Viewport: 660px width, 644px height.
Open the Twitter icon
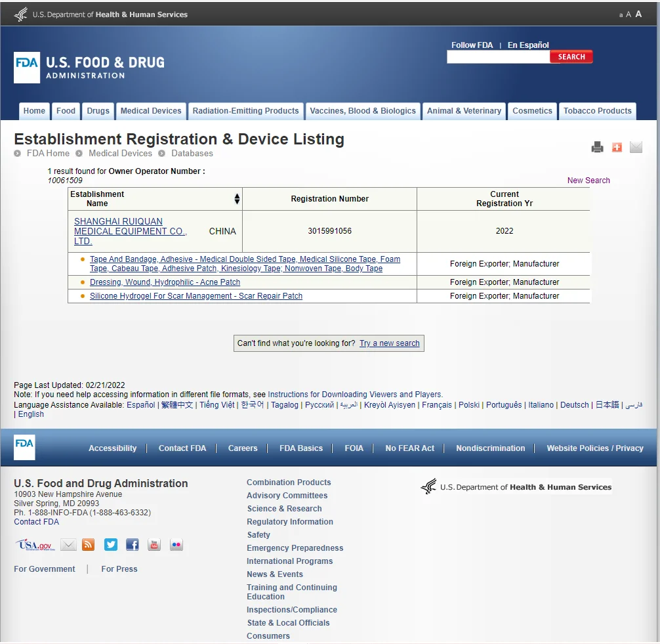click(x=111, y=545)
